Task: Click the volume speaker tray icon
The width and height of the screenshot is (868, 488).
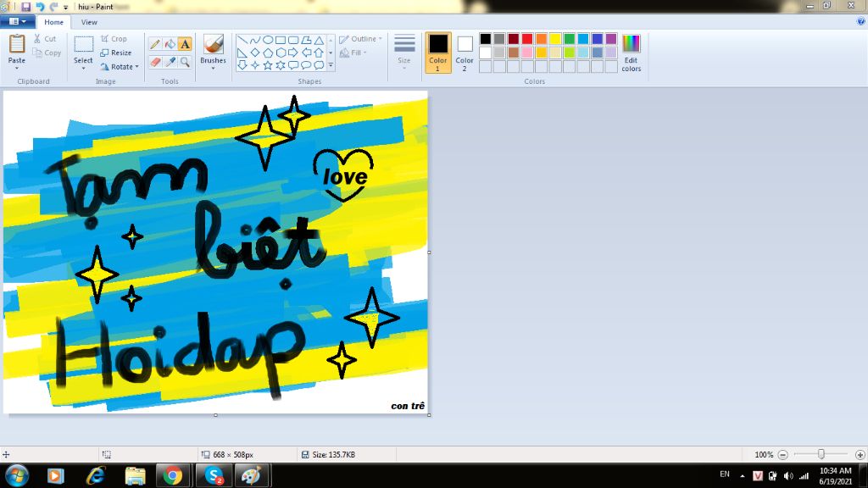Action: point(788,476)
